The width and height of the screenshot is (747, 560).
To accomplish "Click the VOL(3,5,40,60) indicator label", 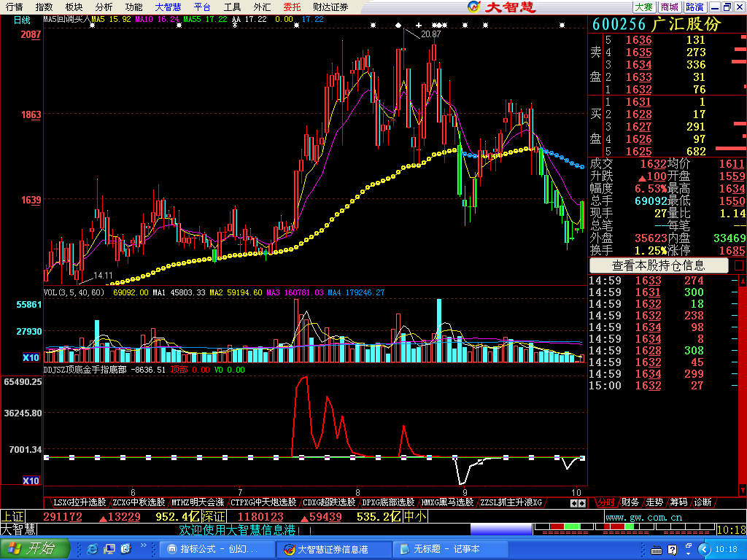I will (x=74, y=292).
